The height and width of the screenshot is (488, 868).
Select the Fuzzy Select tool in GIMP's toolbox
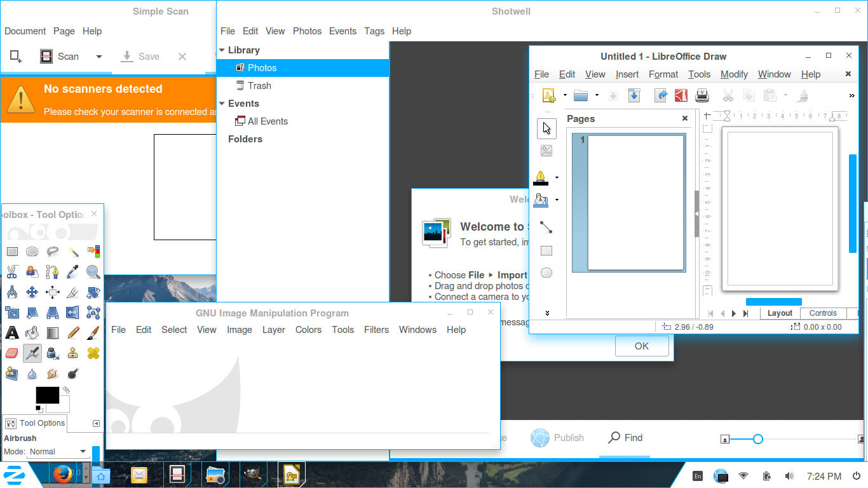(73, 251)
